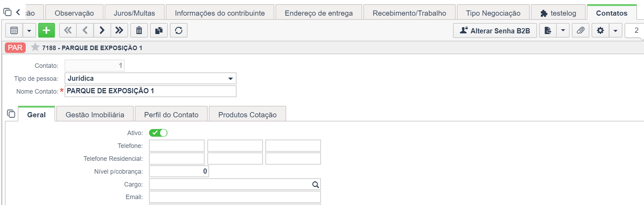Click the third Telefone field
The image size is (644, 205).
pos(293,146)
